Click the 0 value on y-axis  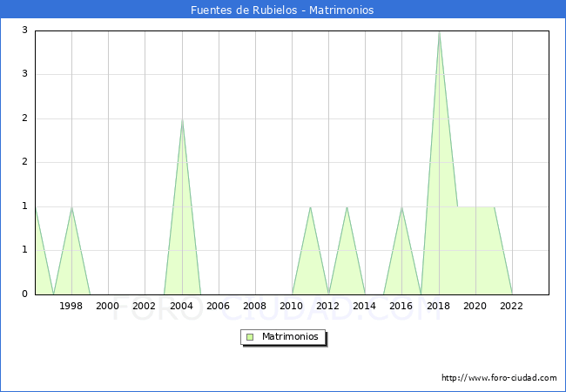click(x=25, y=294)
